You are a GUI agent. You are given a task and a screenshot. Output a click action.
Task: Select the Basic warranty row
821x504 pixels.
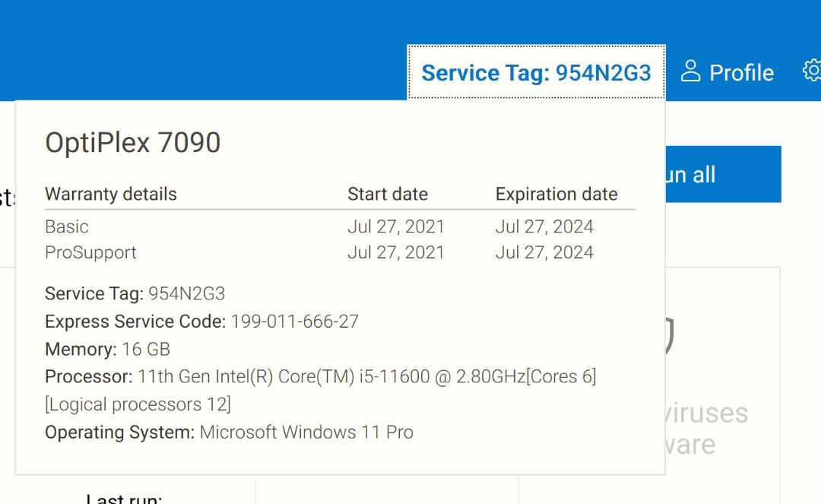click(x=67, y=227)
